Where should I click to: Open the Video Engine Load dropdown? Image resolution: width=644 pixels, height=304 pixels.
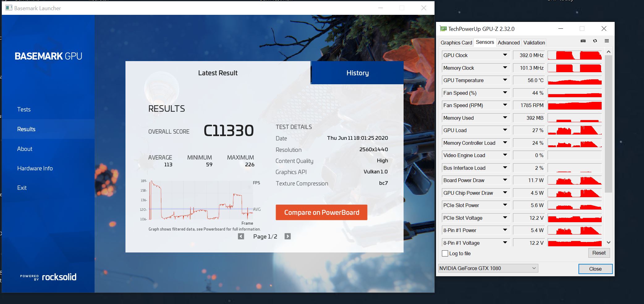click(x=505, y=155)
